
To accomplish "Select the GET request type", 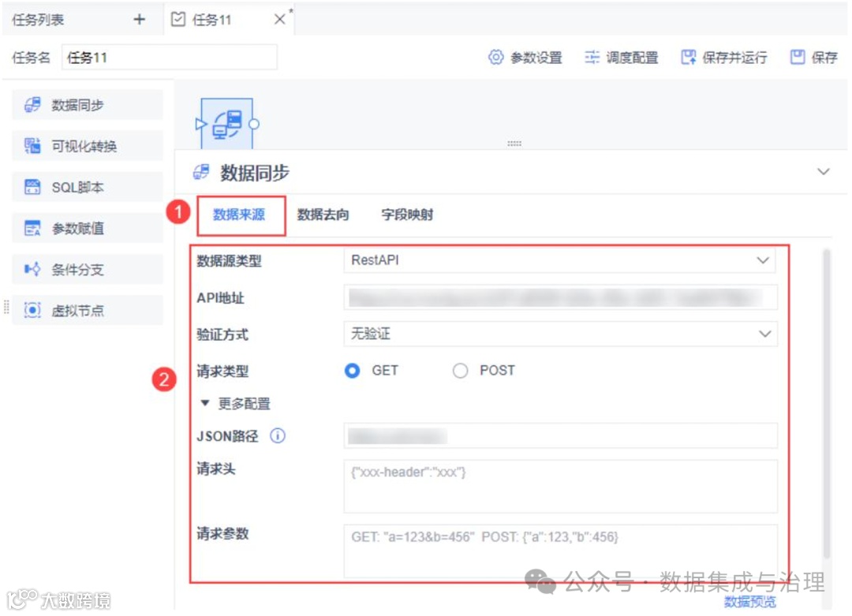I will coord(353,371).
